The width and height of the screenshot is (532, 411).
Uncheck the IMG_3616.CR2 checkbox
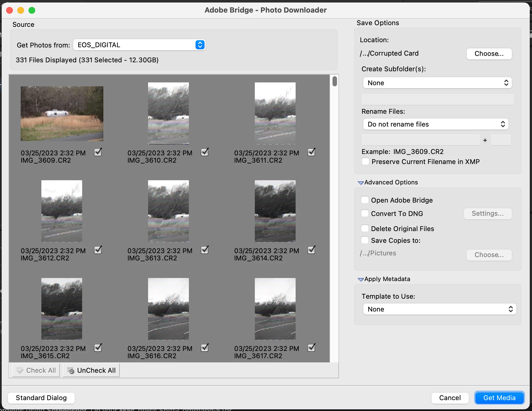(205, 348)
